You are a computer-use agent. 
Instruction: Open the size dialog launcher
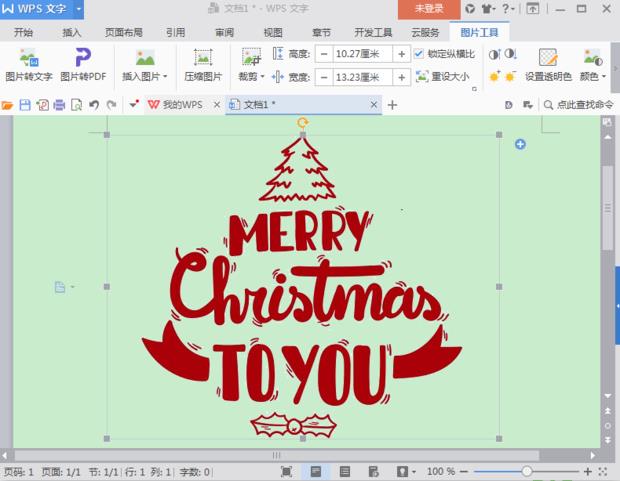pos(474,89)
